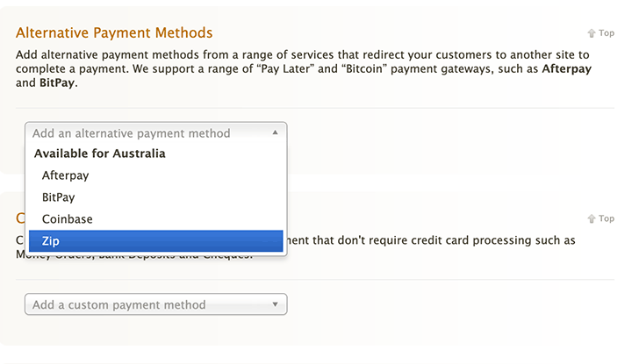Click the partially hidden custom payments heading
Image resolution: width=639 pixels, height=364 pixels.
click(20, 218)
